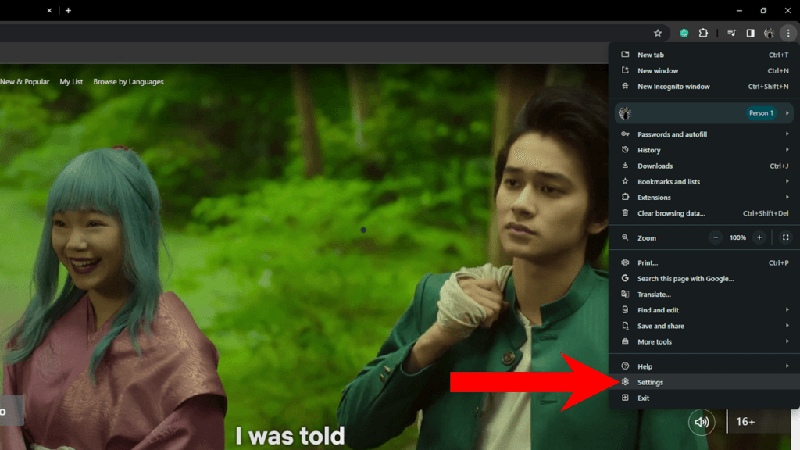This screenshot has height=450, width=800.
Task: Click the profile avatar in toolbar
Action: point(768,33)
